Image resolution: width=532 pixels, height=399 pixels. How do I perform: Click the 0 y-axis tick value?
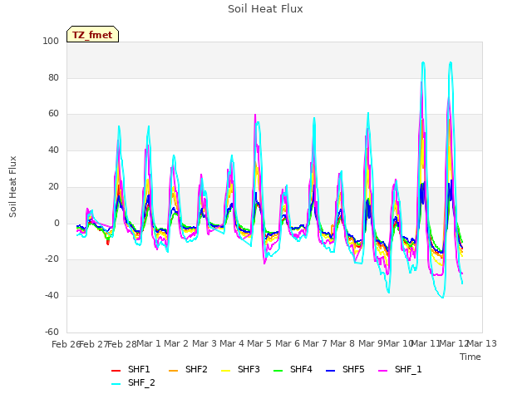(x=57, y=224)
